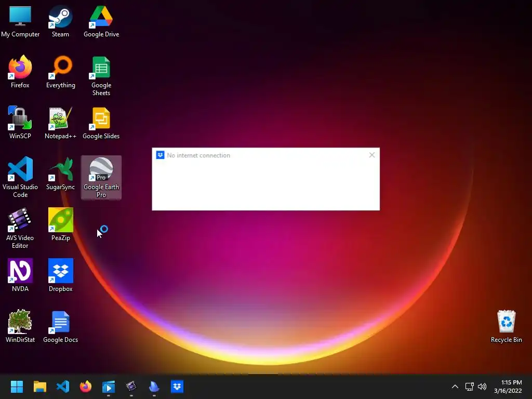The width and height of the screenshot is (532, 399).
Task: Select the WinDirStat desktop shortcut
Action: point(20,326)
